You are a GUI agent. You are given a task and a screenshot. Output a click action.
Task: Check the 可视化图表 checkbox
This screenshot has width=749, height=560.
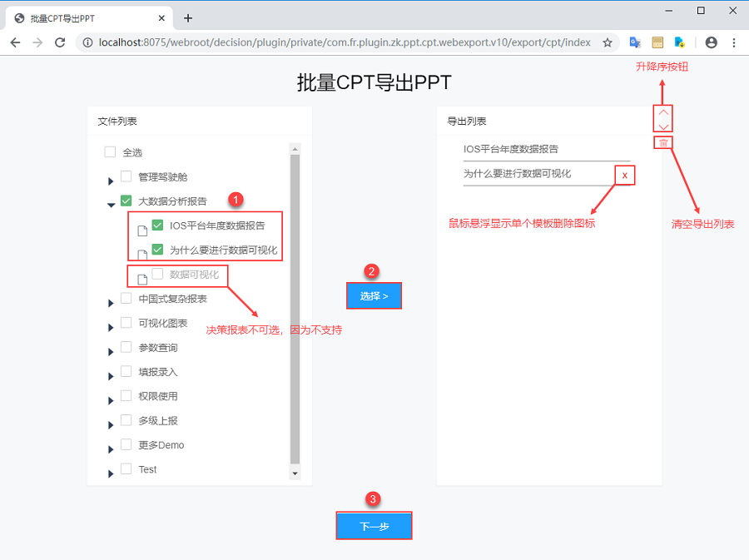pos(126,322)
